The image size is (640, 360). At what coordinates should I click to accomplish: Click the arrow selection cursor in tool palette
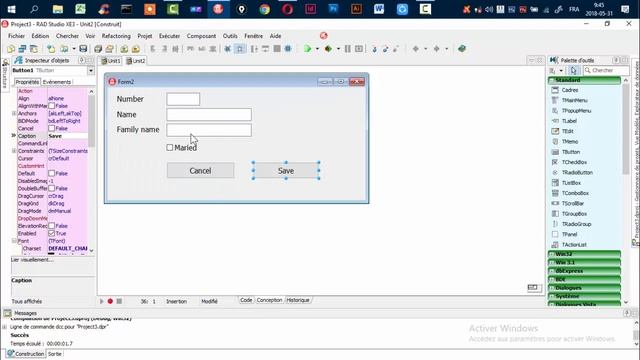point(573,71)
